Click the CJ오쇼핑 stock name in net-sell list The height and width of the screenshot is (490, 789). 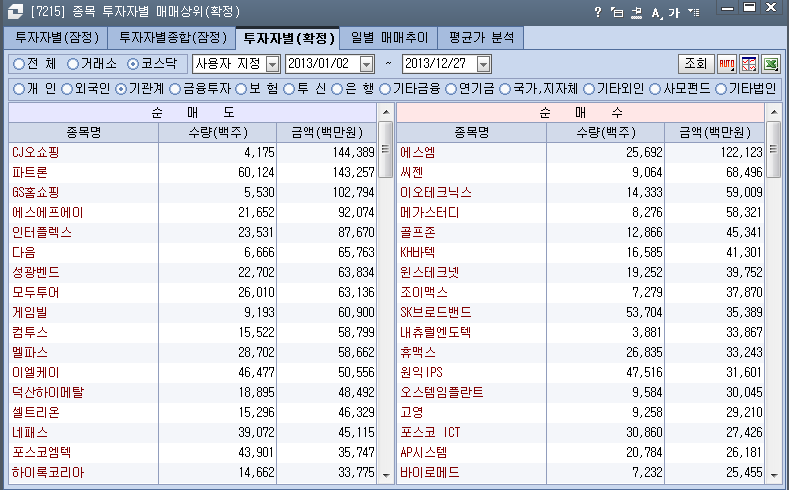point(35,152)
